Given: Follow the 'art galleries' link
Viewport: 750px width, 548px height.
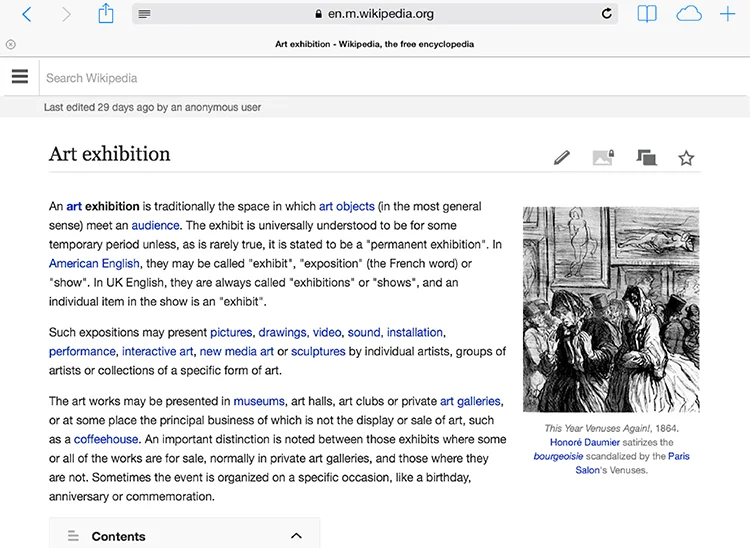Looking at the screenshot, I should 470,401.
